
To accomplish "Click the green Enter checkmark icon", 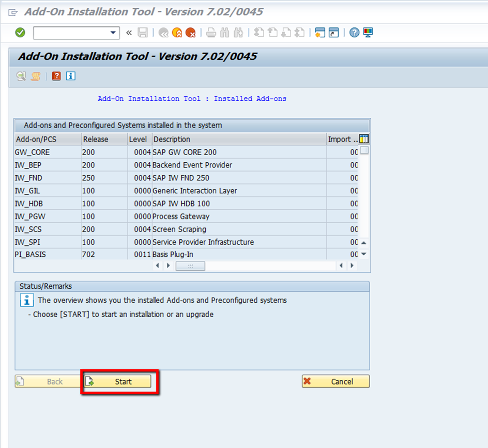I will (x=20, y=33).
